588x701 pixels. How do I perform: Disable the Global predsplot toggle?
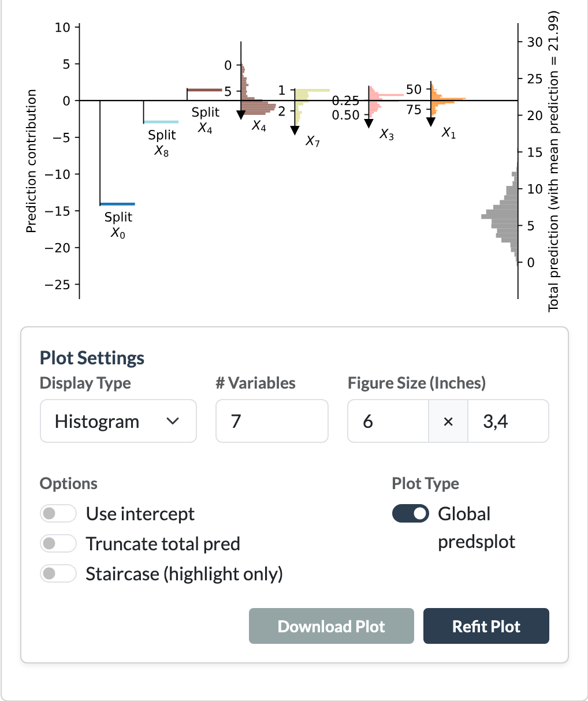coord(411,513)
